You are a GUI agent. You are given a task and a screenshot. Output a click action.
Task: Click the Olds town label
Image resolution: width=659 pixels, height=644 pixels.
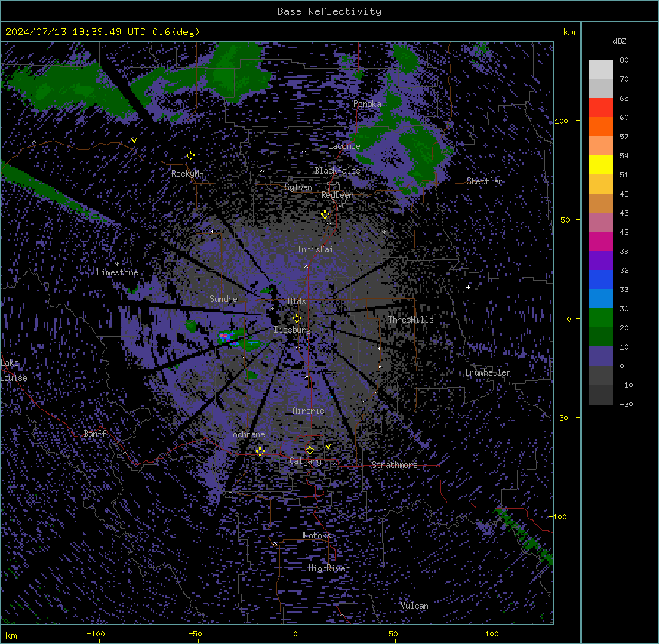[x=297, y=301]
